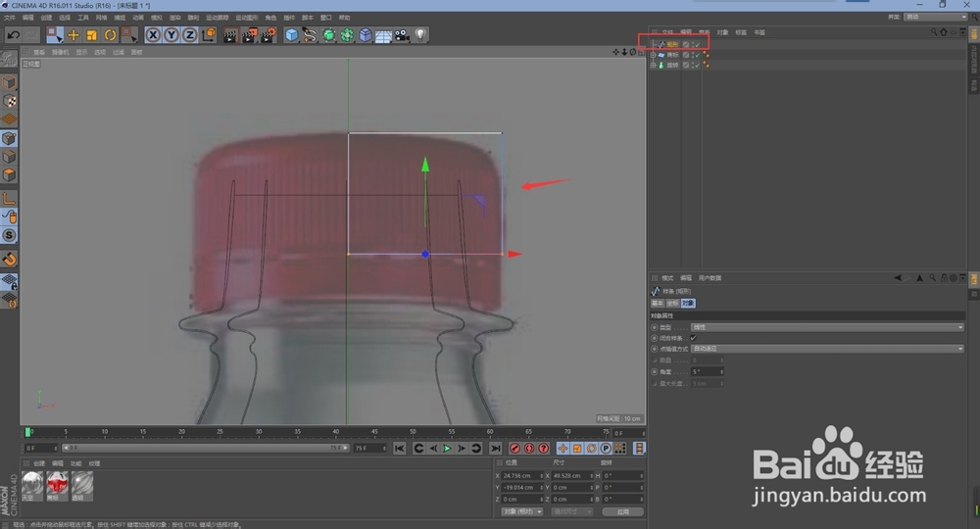Screen dimensions: 980x529
Task: Click the timeline preview range slider bar
Action: (206, 448)
